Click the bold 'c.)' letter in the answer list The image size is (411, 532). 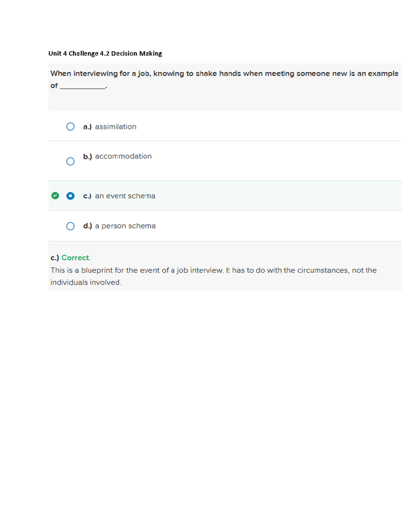[x=87, y=196]
